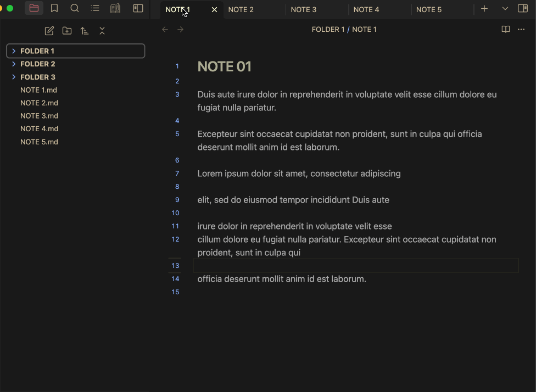536x392 pixels.
Task: Click line number 1 in gutter
Action: tap(177, 66)
